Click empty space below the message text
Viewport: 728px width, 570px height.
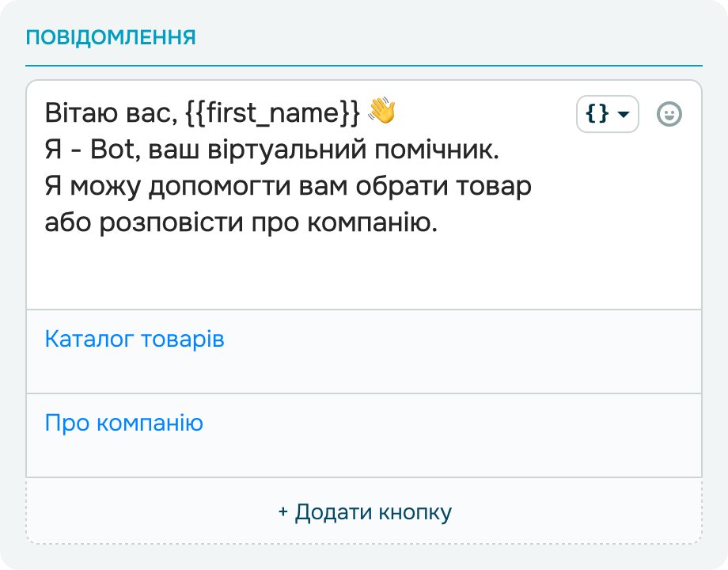(x=317, y=273)
